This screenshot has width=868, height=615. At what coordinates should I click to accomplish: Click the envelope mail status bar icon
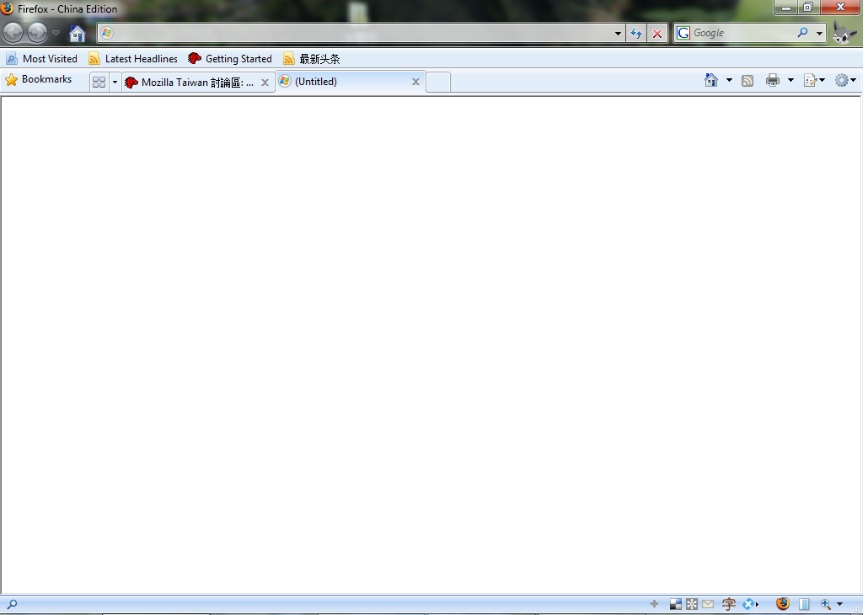pos(708,604)
